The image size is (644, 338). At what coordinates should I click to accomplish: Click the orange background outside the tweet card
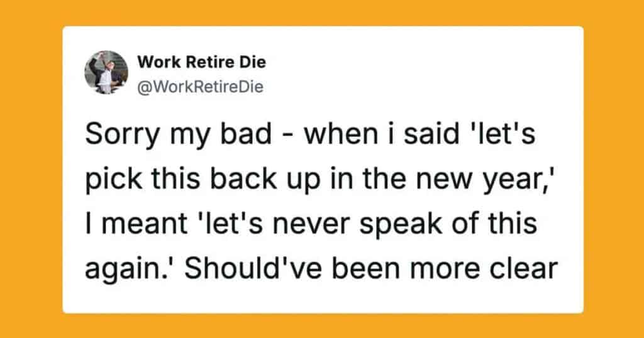click(x=31, y=170)
